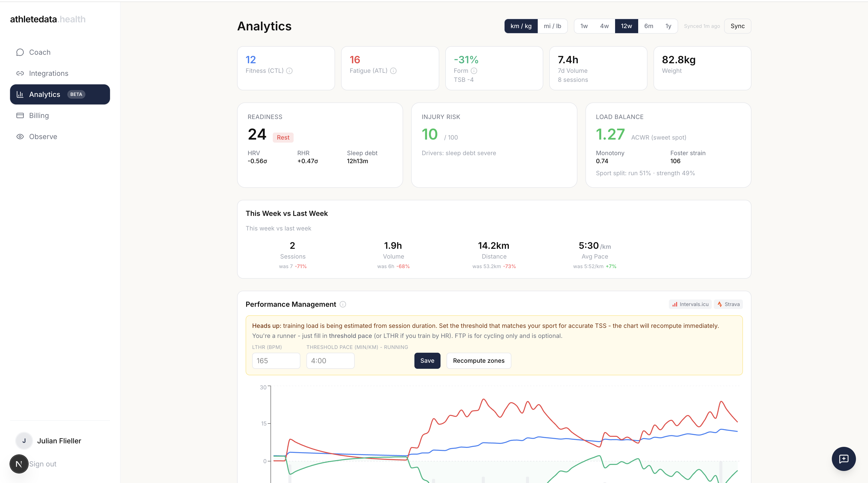Viewport: 868px width, 483px height.
Task: Open the Performance Management info icon
Action: pos(343,304)
